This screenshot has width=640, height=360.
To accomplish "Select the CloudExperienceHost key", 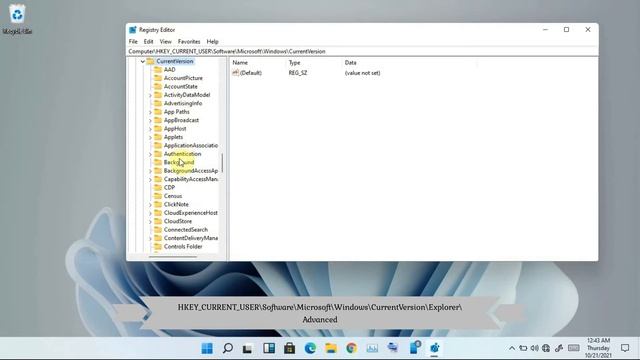I will point(191,213).
